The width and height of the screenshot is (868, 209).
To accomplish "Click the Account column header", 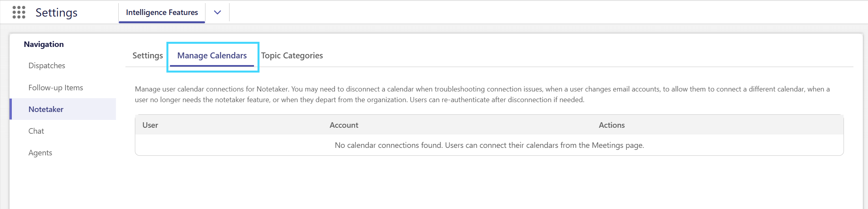I will pos(344,125).
